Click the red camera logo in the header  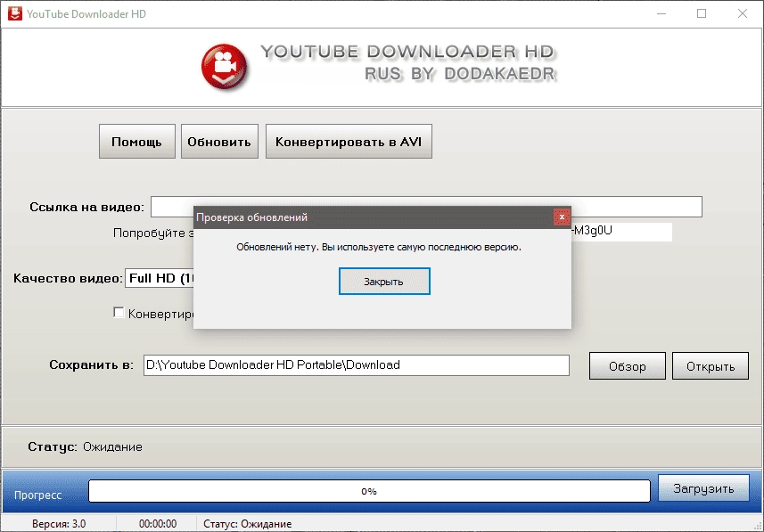click(224, 67)
